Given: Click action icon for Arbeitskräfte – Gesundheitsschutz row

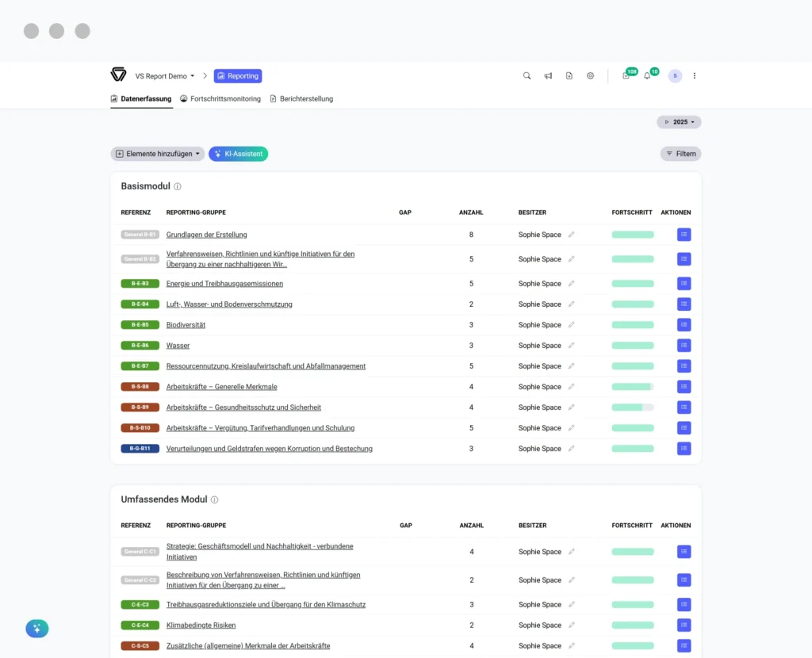Looking at the screenshot, I should 684,407.
